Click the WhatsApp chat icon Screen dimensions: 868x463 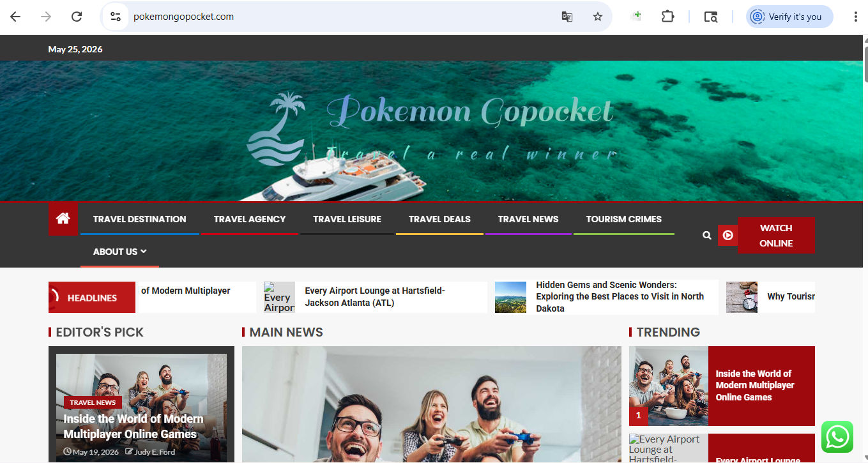pos(837,437)
